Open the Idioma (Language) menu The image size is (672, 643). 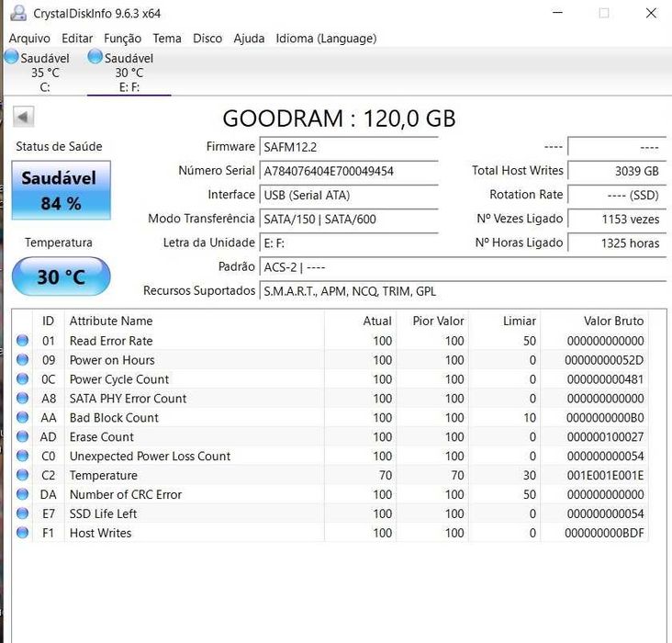[326, 39]
